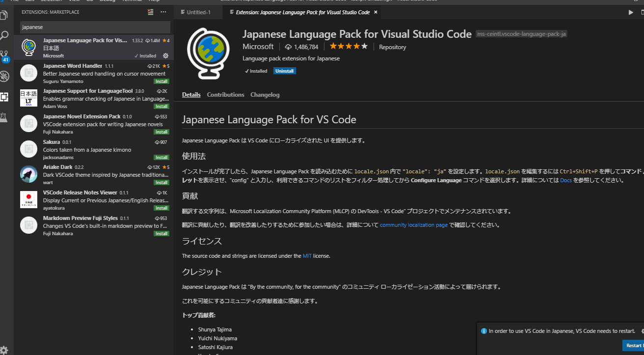644x355 pixels.
Task: Open More Actions menu in Extensions header
Action: tap(163, 12)
